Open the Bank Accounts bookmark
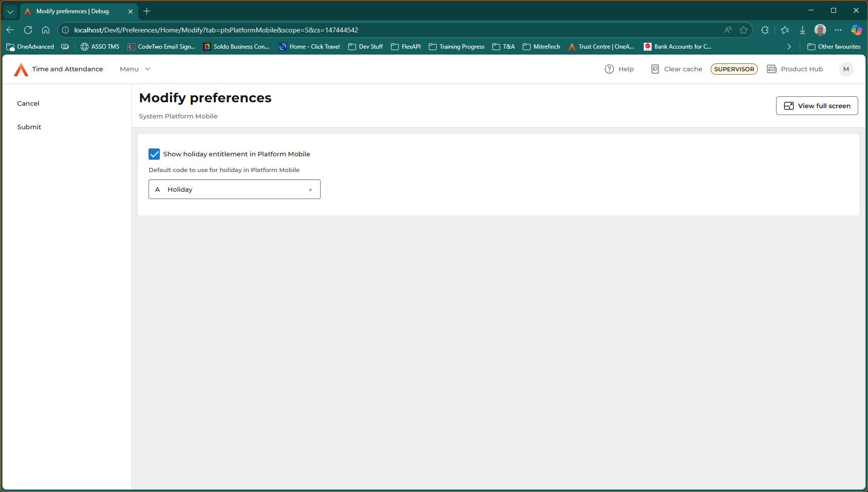The width and height of the screenshot is (868, 492). coord(678,47)
